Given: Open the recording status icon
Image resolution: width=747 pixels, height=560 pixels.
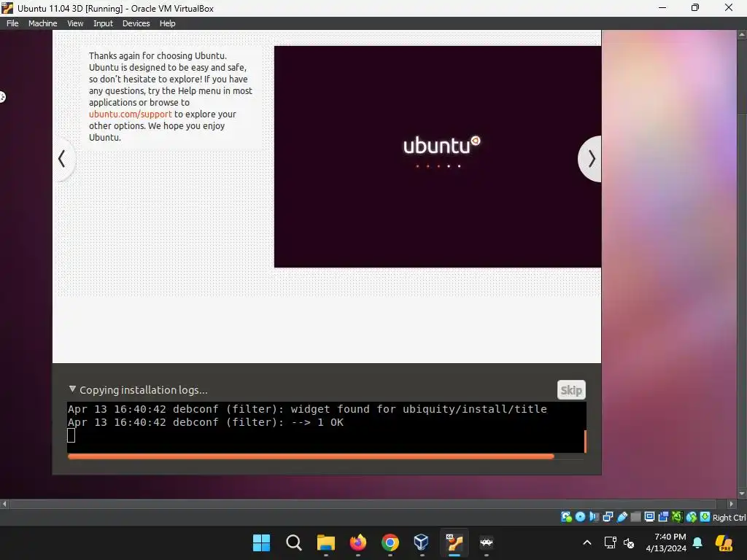Looking at the screenshot, I should coord(663,517).
